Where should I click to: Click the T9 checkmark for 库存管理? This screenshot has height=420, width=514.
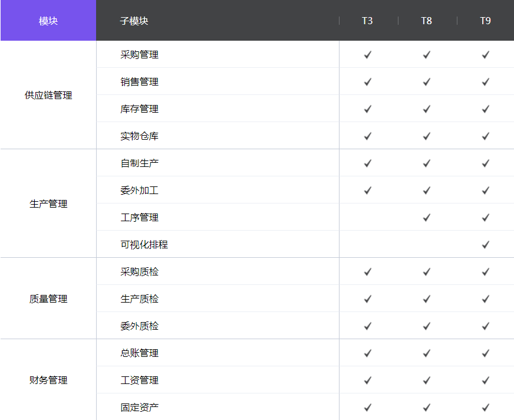tap(486, 109)
